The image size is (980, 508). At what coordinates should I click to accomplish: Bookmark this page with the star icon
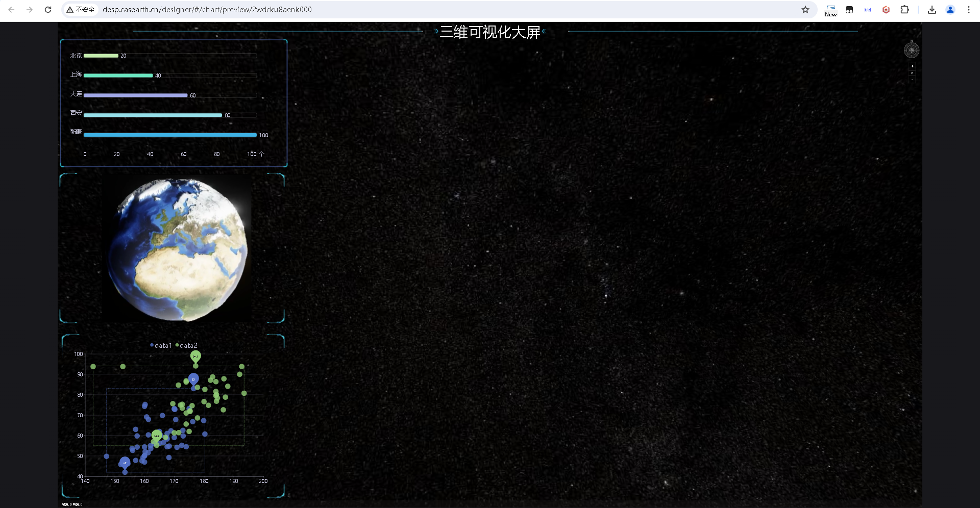[805, 10]
